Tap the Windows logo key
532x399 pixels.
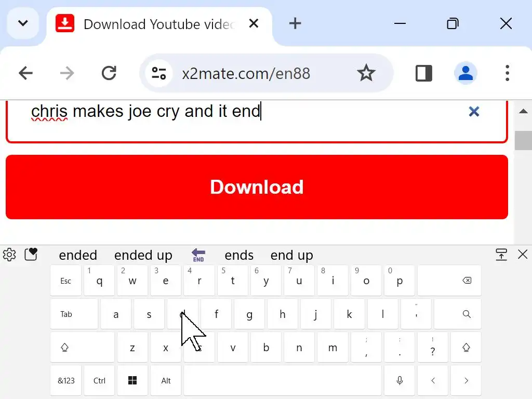[132, 381]
